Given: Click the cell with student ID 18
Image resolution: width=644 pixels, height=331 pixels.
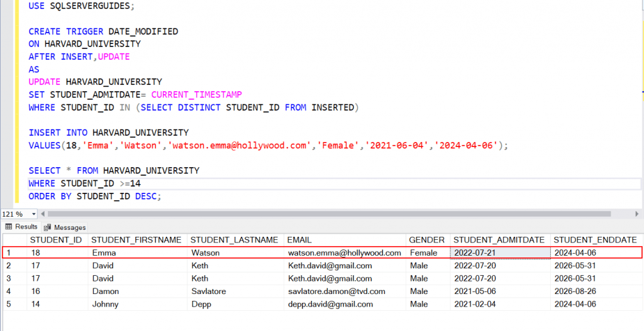Looking at the screenshot, I should point(57,252).
